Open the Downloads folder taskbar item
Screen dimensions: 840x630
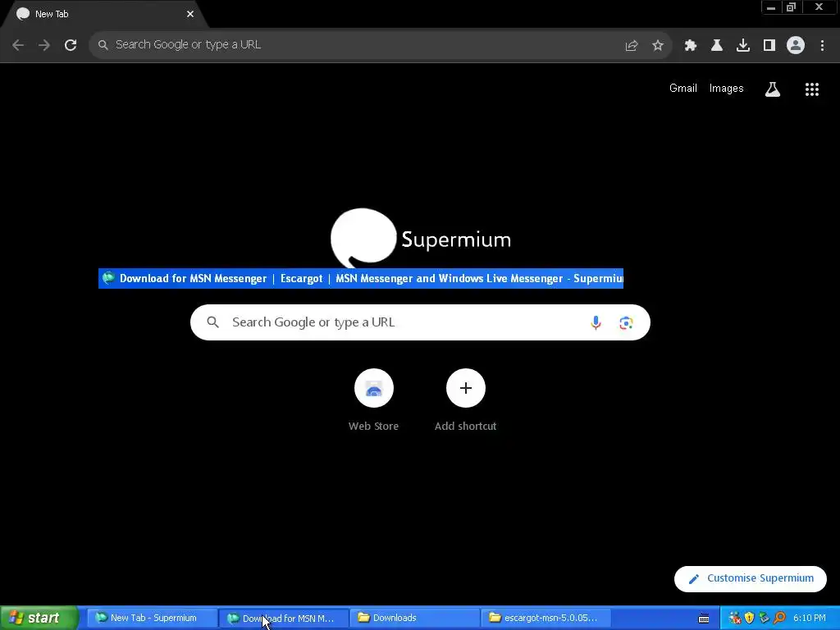pos(414,618)
